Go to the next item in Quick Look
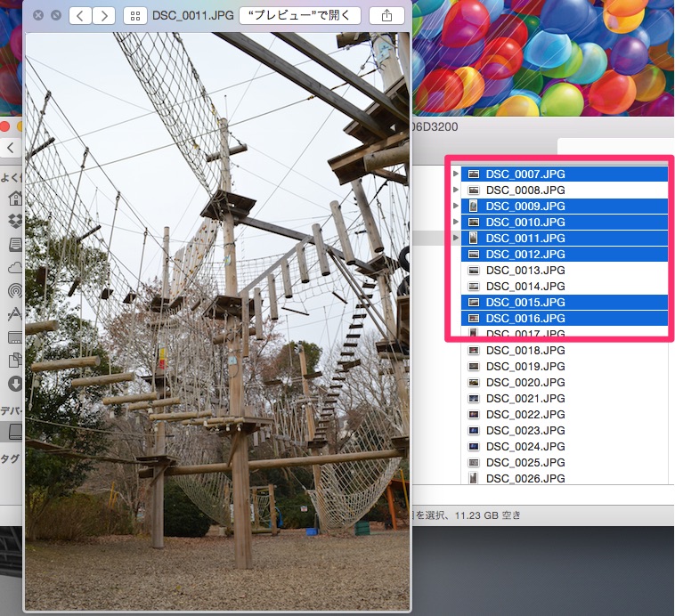This screenshot has height=616, width=675. tap(104, 15)
